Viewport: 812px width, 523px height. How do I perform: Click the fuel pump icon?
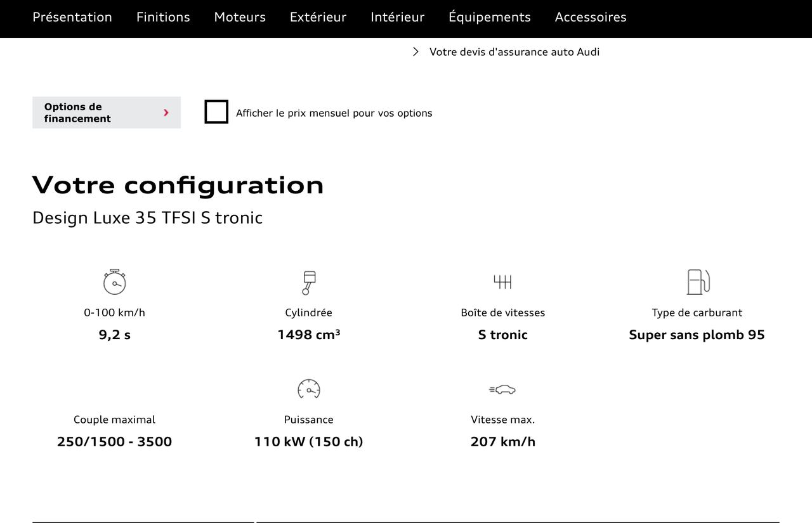697,282
